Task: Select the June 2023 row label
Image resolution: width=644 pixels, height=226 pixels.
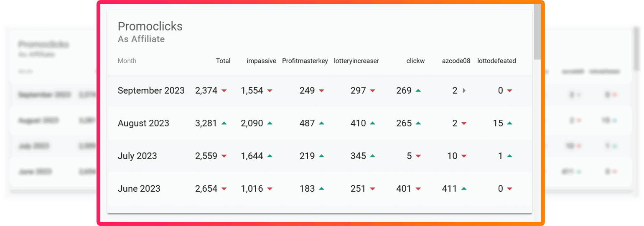Action: pos(139,189)
